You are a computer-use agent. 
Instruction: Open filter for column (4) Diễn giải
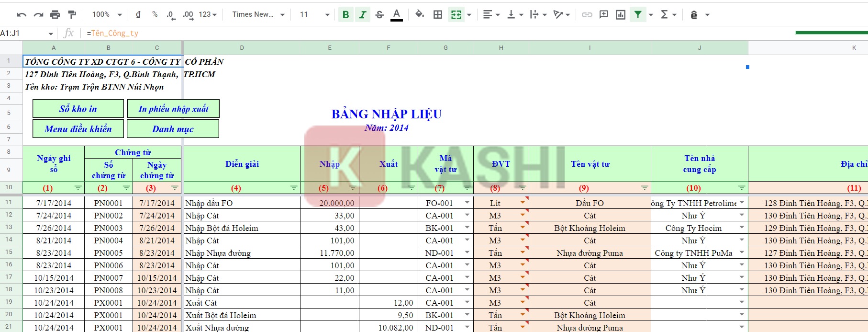click(x=294, y=188)
